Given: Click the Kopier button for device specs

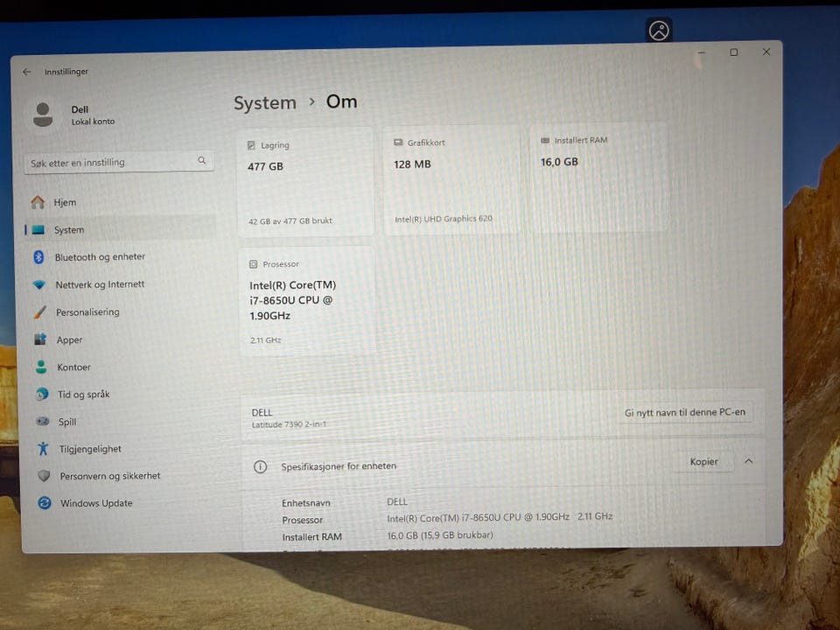Looking at the screenshot, I should click(x=703, y=461).
